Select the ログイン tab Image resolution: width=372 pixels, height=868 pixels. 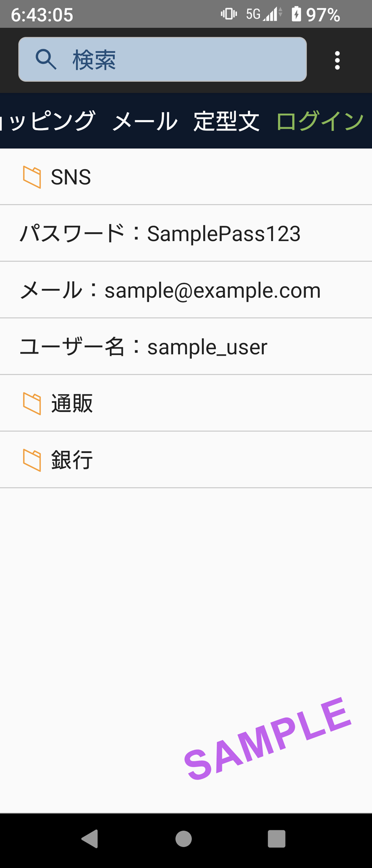pyautogui.click(x=320, y=121)
